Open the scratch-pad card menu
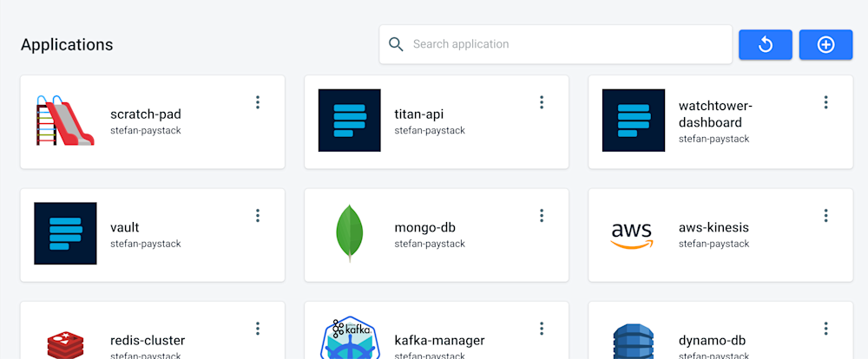This screenshot has width=868, height=359. pos(258,102)
